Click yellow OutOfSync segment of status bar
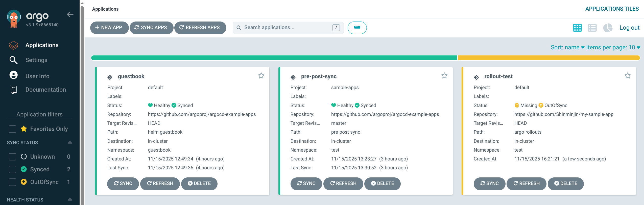The width and height of the screenshot is (644, 205). (549, 58)
